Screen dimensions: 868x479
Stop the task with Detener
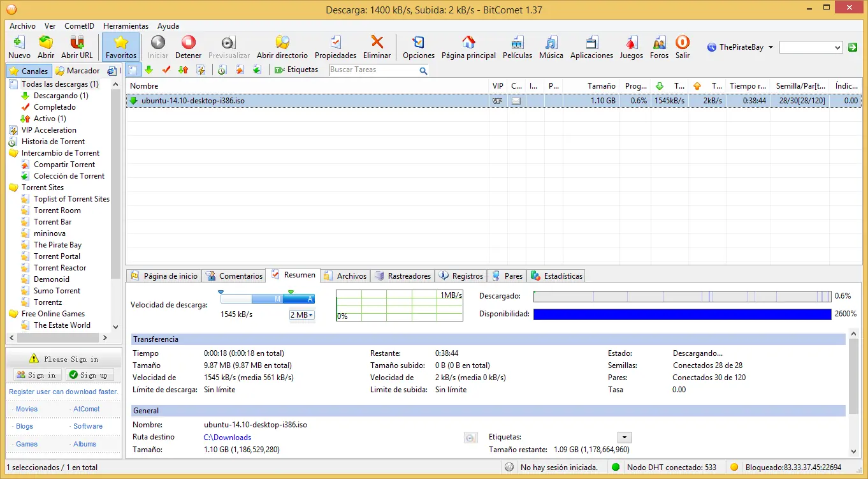pyautogui.click(x=189, y=47)
